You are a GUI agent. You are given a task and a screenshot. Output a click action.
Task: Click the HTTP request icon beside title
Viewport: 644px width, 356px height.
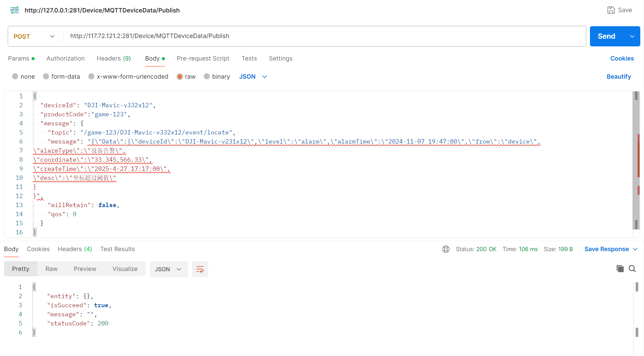click(15, 10)
